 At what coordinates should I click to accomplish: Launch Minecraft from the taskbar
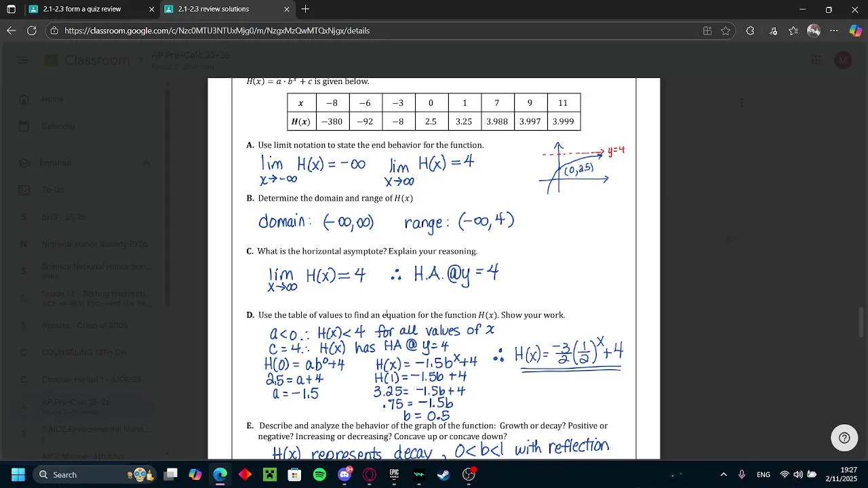coord(270,474)
